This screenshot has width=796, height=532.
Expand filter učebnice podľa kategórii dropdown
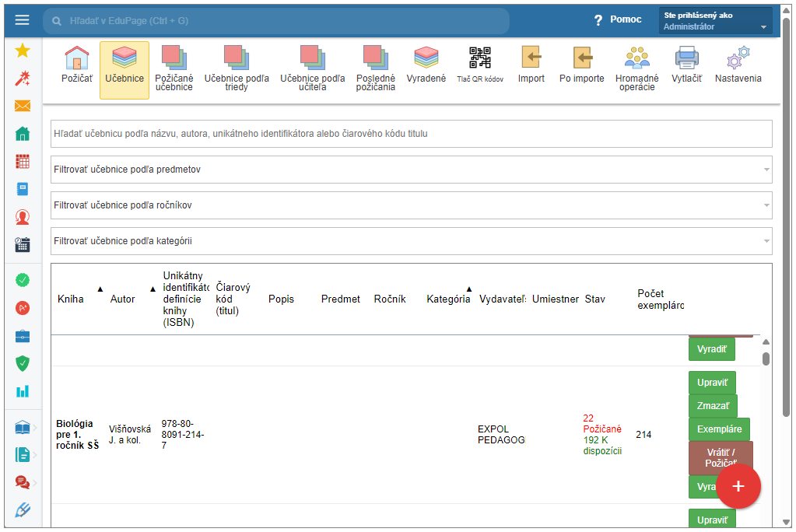(766, 241)
